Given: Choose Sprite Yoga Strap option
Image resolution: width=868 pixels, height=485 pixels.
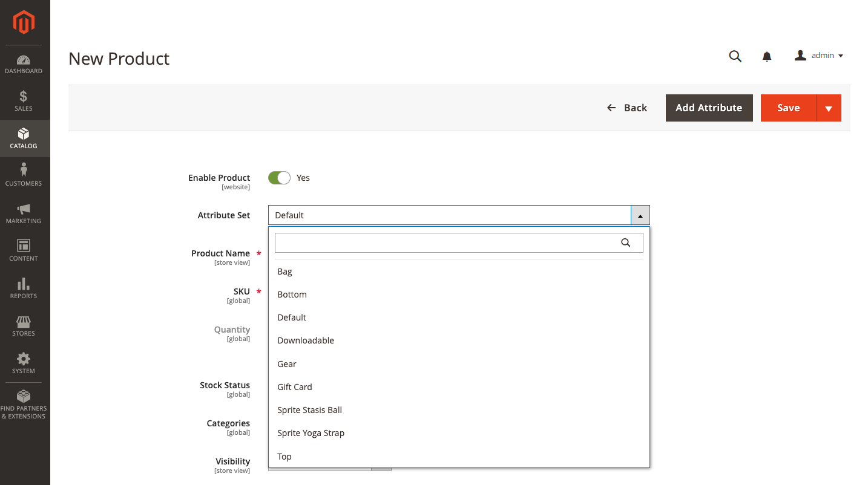Looking at the screenshot, I should [x=311, y=433].
